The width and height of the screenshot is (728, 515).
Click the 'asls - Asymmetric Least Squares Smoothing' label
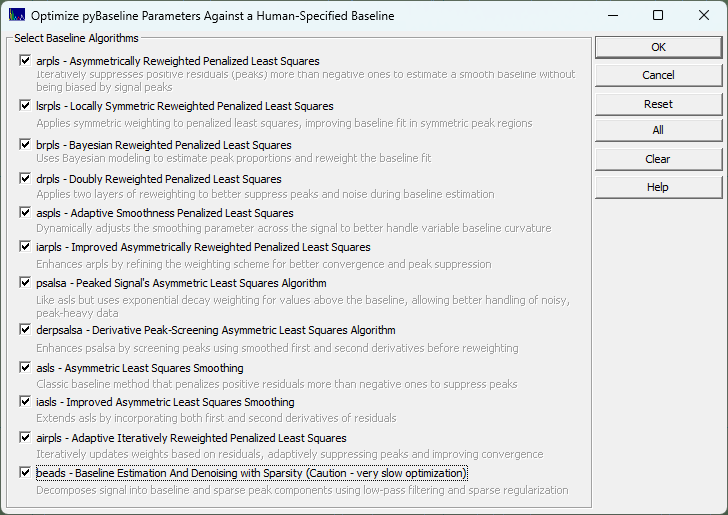pos(140,368)
